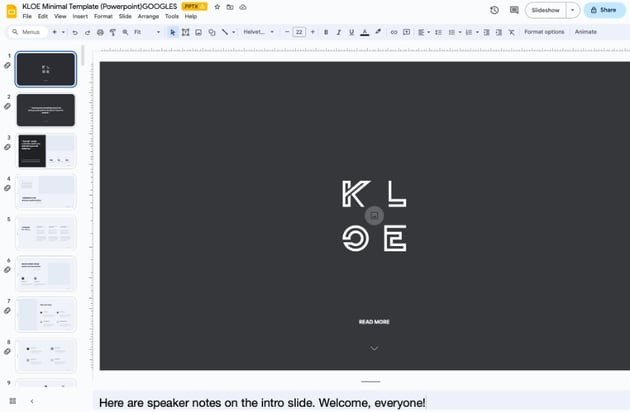Select the Text box tool
The image size is (630, 412).
coord(185,32)
